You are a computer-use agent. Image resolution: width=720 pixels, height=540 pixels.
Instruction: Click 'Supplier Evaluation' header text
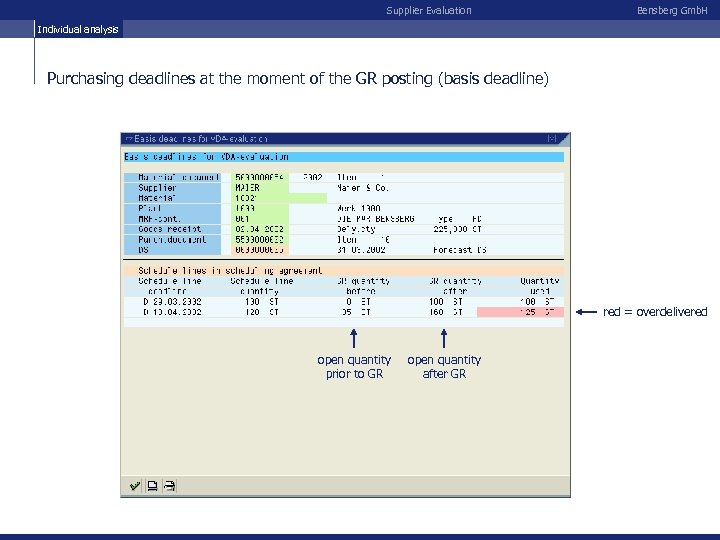429,11
